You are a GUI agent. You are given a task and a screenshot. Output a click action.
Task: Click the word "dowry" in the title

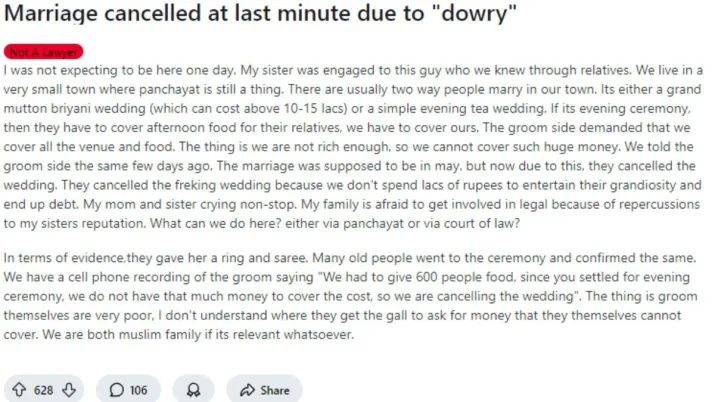(456, 18)
